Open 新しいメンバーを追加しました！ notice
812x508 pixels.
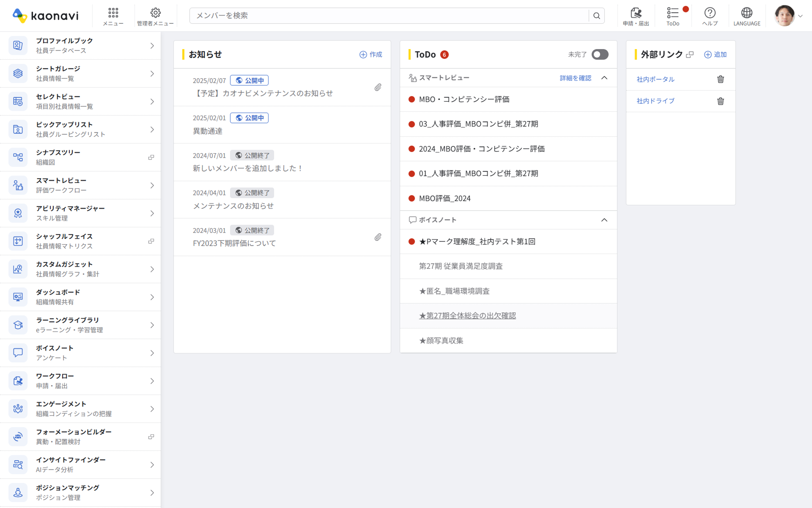click(x=248, y=168)
